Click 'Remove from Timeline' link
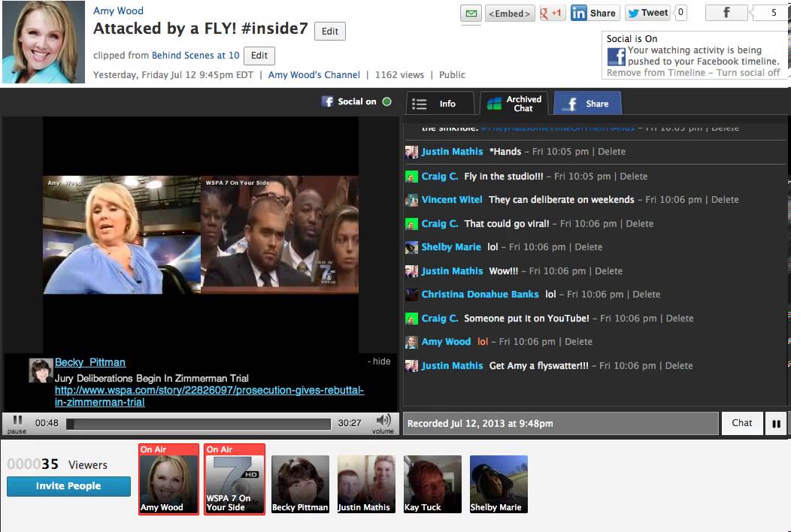The width and height of the screenshot is (791, 532). 656,73
